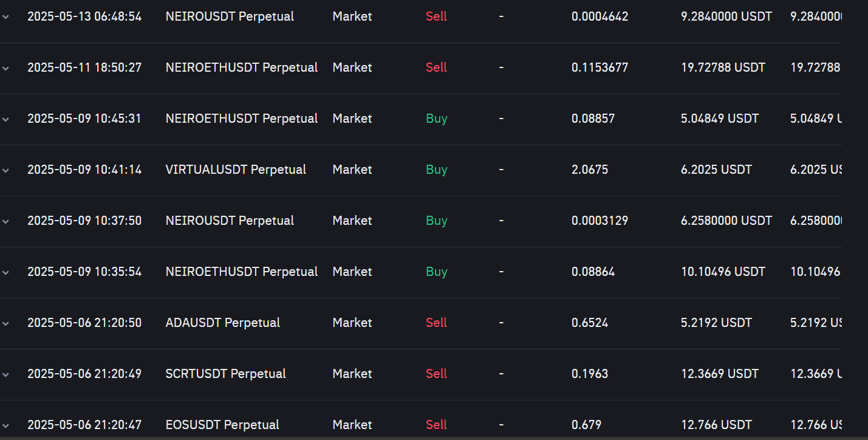Click the Buy label in the VIRTUALUSDT row

tap(436, 170)
